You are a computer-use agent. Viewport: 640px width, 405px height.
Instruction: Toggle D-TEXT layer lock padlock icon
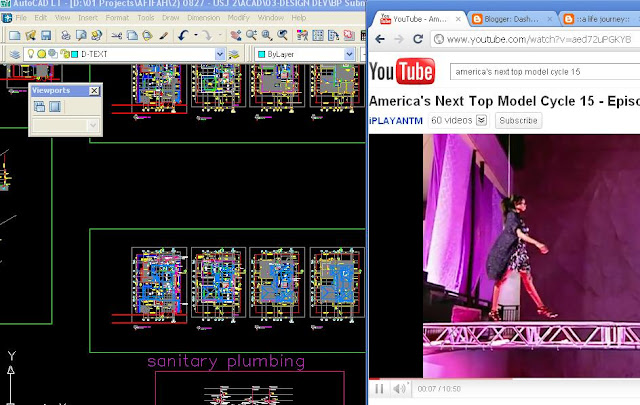64,54
